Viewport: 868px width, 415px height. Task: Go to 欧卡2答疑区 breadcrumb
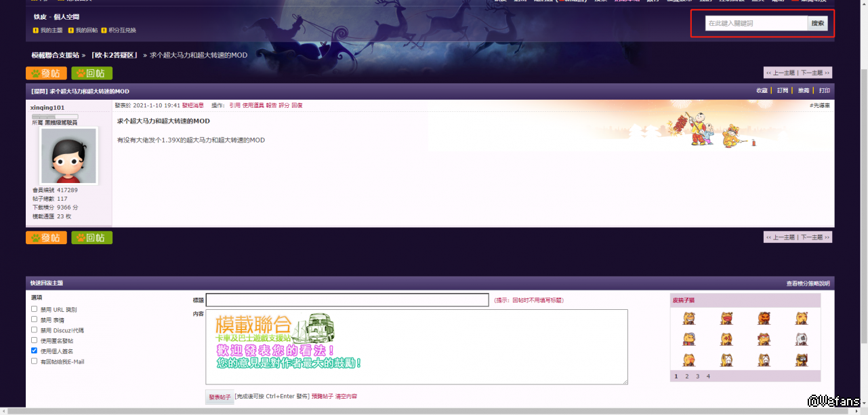(x=114, y=55)
